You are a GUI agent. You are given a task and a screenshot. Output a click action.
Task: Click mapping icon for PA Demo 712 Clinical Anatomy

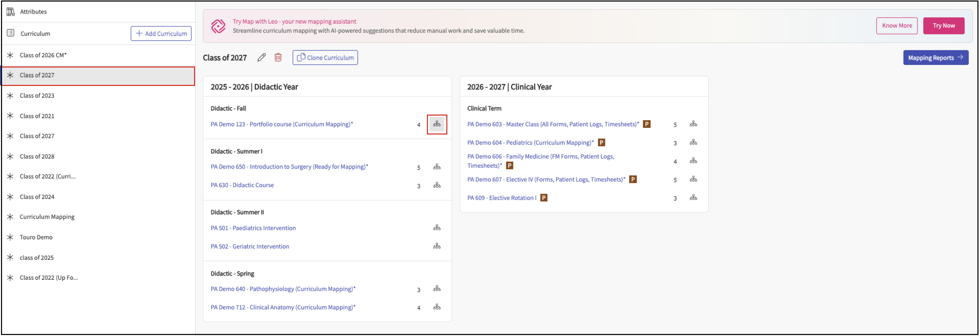point(437,307)
